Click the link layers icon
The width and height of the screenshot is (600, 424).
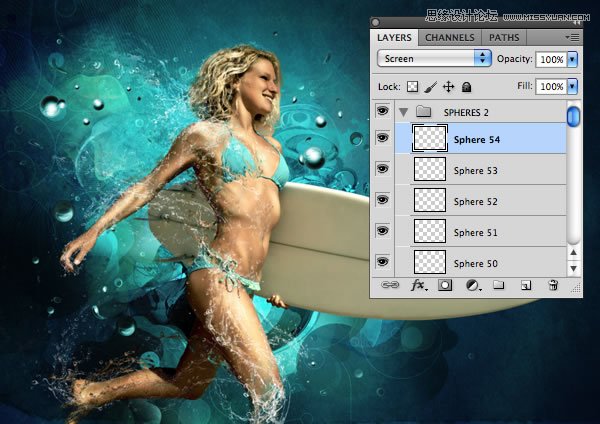[x=390, y=285]
